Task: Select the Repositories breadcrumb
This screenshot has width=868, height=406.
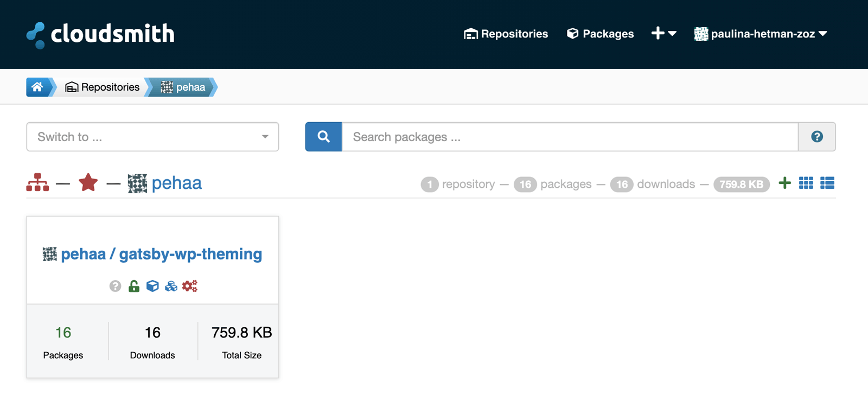Action: (102, 87)
